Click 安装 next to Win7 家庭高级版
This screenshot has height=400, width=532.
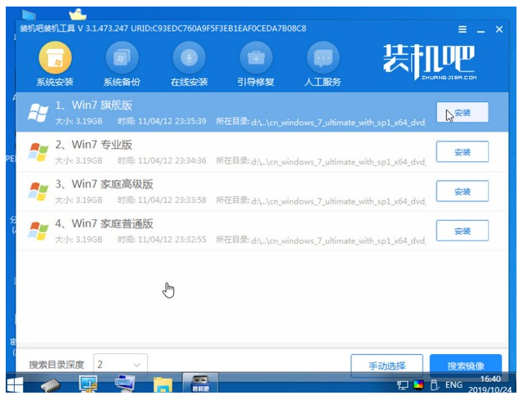(462, 191)
